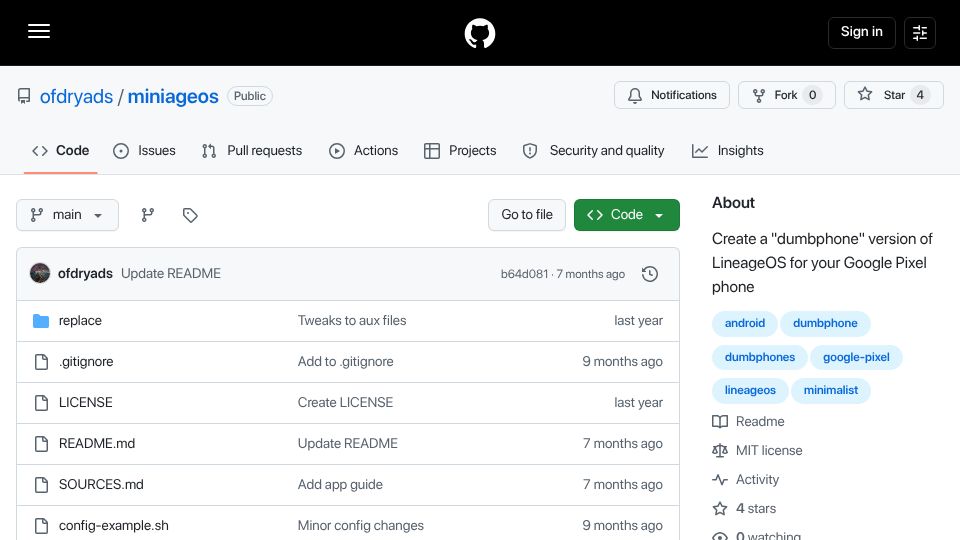Jump to Readme from the About sidebar
This screenshot has height=540, width=960.
click(x=748, y=421)
